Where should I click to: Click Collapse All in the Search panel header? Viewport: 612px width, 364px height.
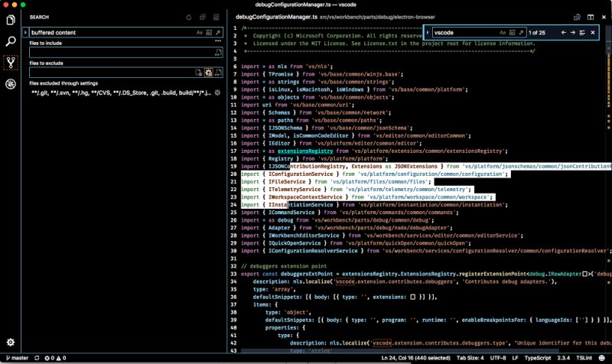[x=203, y=17]
